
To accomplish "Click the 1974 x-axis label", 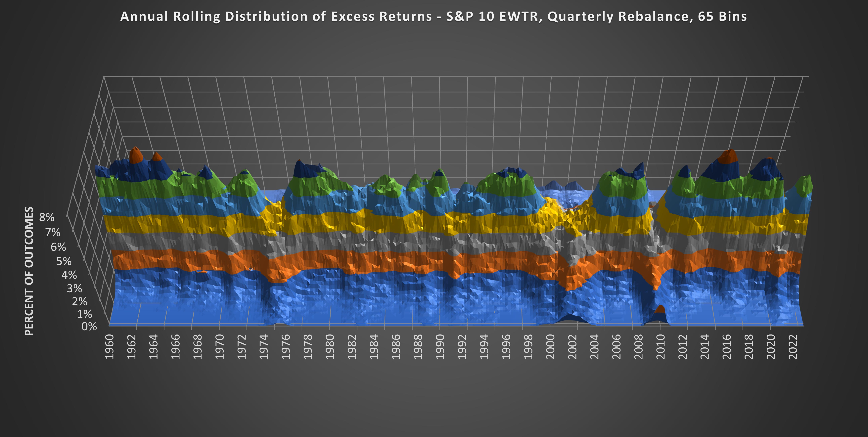I will 264,347.
